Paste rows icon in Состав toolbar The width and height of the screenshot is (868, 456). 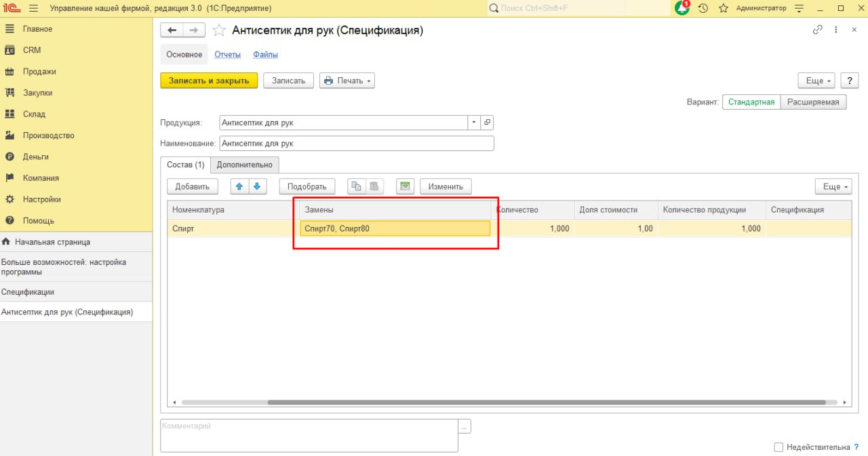click(x=374, y=186)
